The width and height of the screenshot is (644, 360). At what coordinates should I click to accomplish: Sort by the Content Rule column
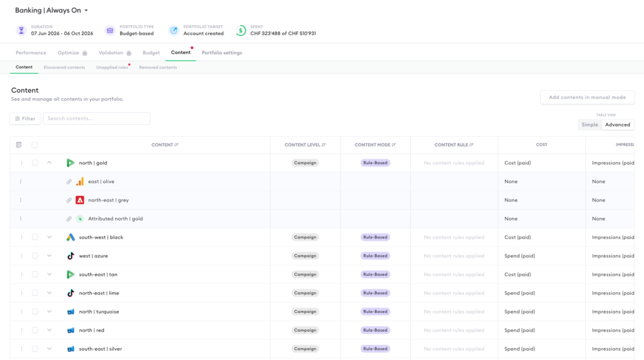(454, 145)
